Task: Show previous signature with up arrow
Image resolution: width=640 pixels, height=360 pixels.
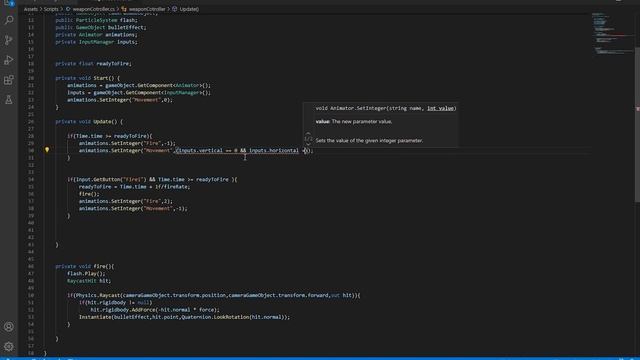Action: (x=308, y=133)
